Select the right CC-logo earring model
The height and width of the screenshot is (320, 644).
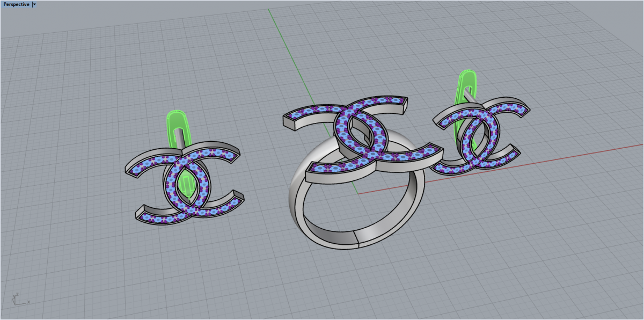click(480, 137)
